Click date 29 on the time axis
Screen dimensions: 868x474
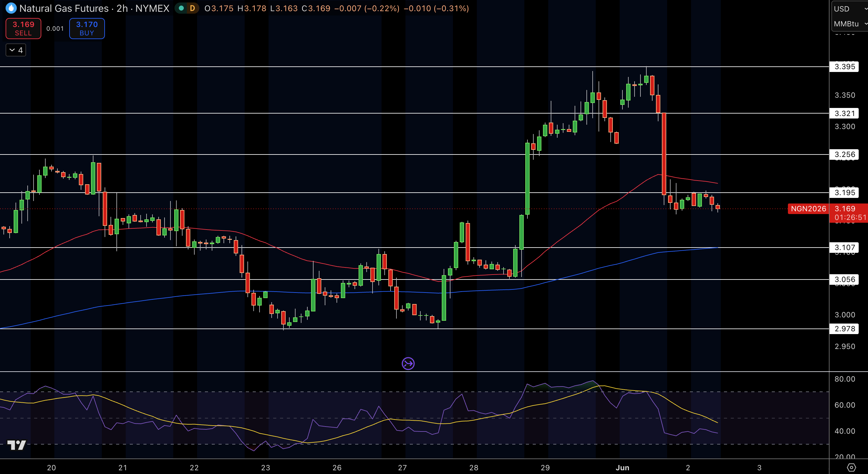[x=545, y=467]
